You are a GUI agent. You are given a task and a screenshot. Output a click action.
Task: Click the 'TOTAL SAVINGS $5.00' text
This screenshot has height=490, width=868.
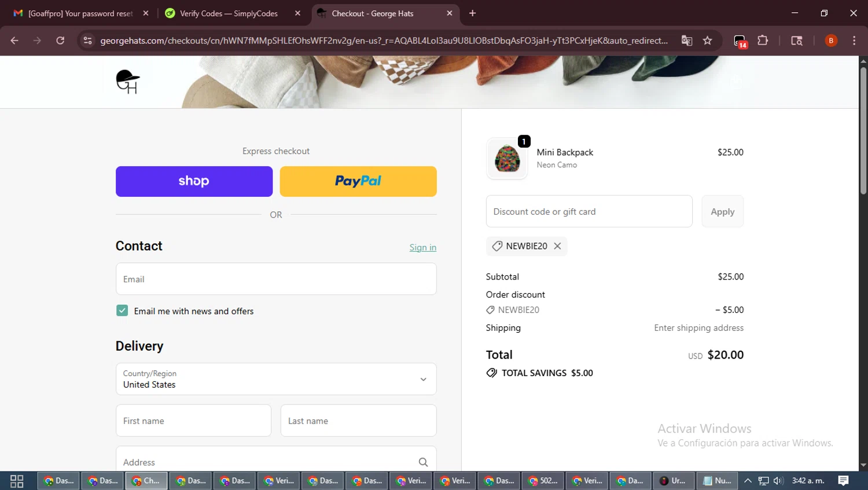[547, 373]
